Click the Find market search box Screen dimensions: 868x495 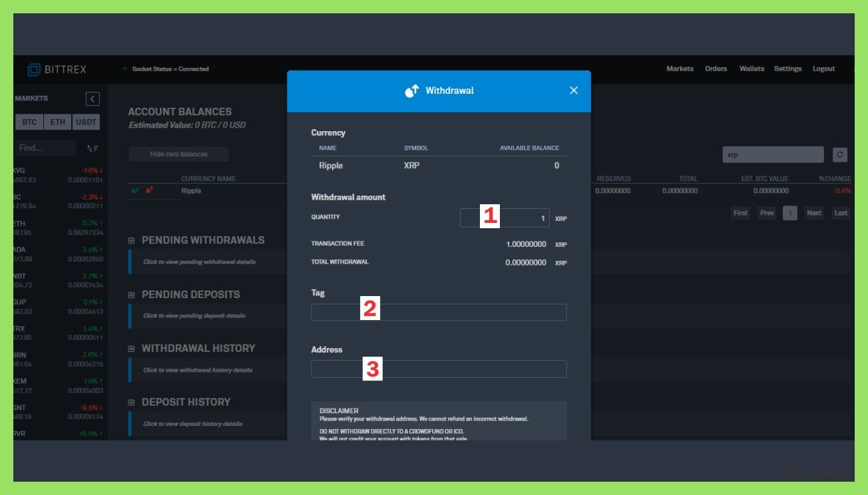pos(45,148)
